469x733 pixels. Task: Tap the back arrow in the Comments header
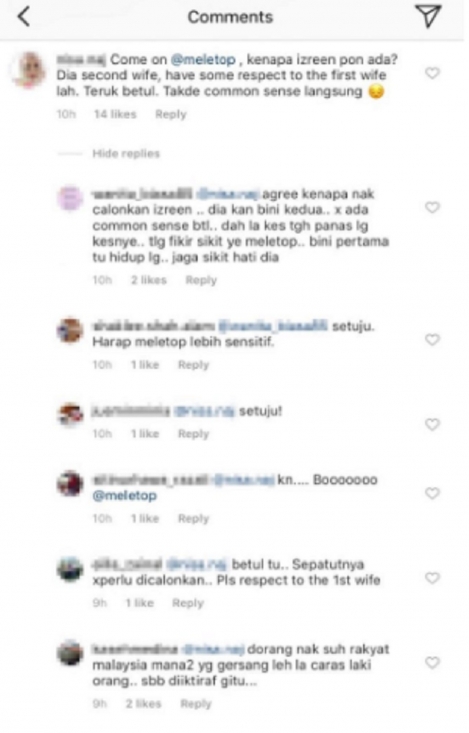click(x=24, y=17)
